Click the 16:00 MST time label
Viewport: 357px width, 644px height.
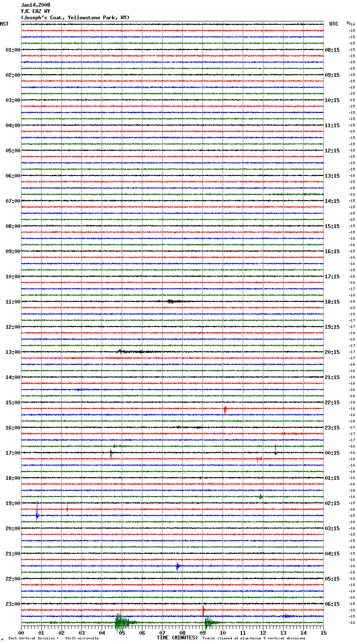(13, 428)
